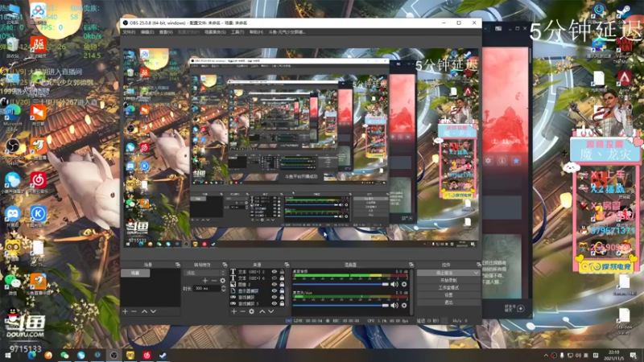Add transition with plus in transitions panel

tap(205, 281)
